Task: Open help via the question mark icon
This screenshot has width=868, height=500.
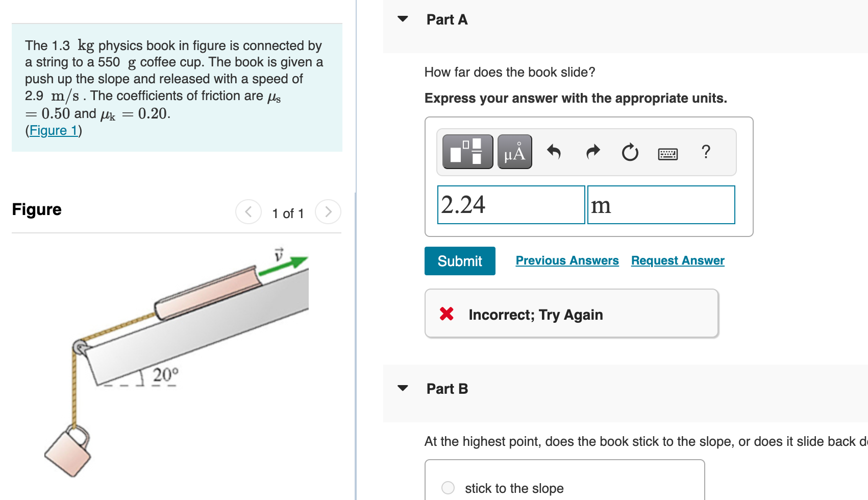Action: [706, 152]
